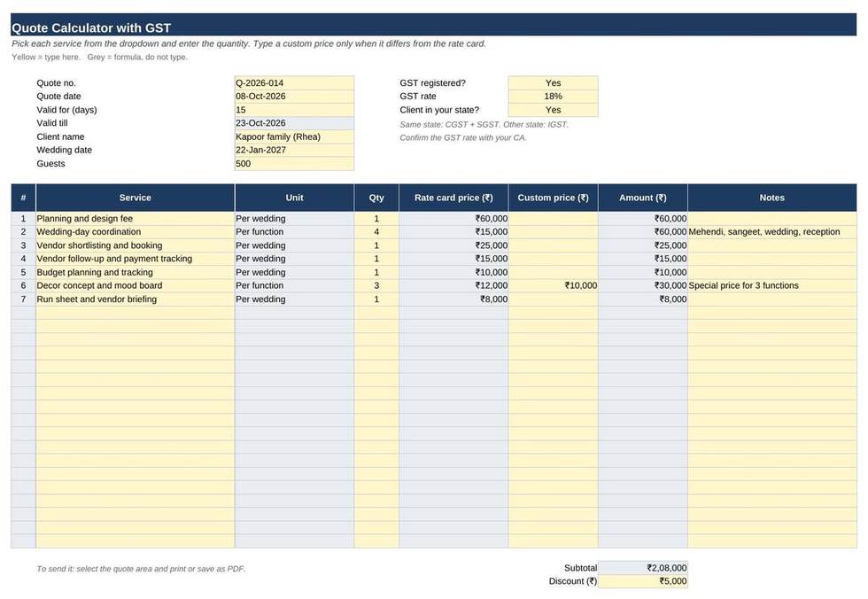Click the Subtotal label
This screenshot has height=599, width=868.
[x=580, y=568]
